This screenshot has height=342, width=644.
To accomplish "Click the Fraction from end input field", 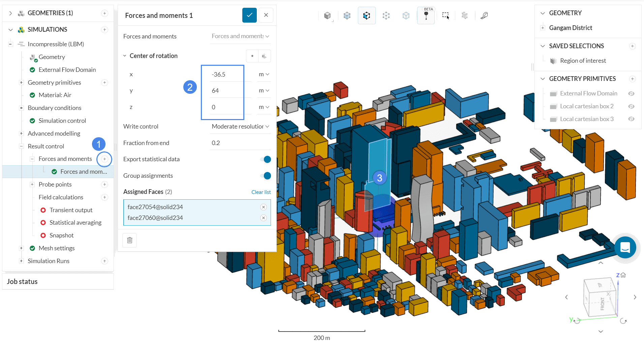I will (x=240, y=143).
